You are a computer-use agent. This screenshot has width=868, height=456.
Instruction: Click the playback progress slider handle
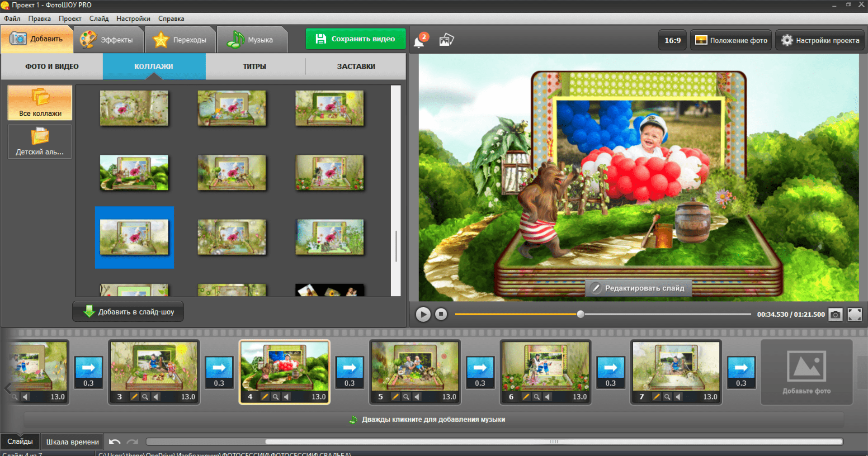coord(580,314)
